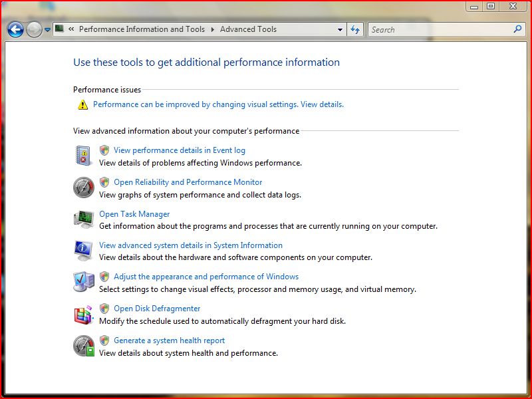
Task: Click the appearance settings computer checkmark icon
Action: 84,281
